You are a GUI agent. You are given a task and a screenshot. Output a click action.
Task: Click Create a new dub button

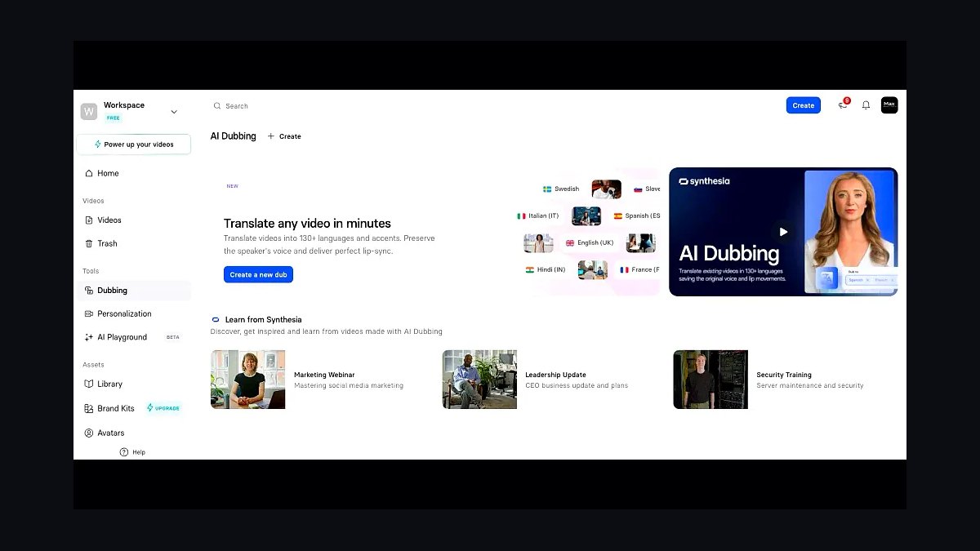click(258, 275)
